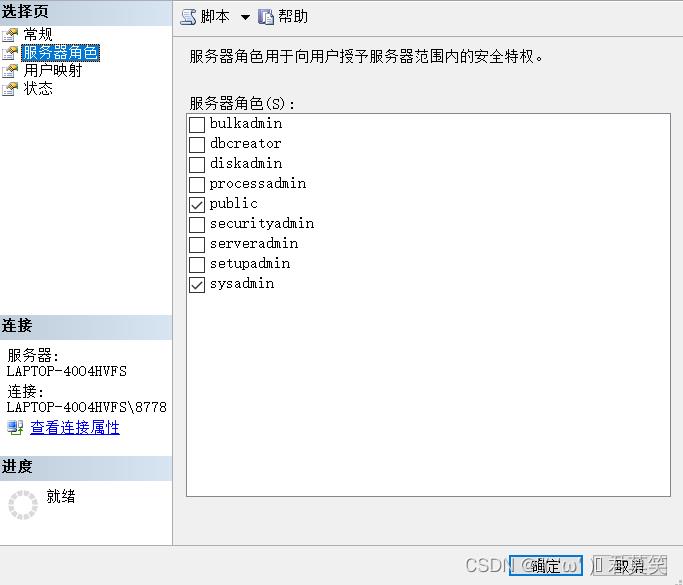Uncheck the sysadmin role checkbox
The height and width of the screenshot is (585, 683).
click(x=197, y=284)
